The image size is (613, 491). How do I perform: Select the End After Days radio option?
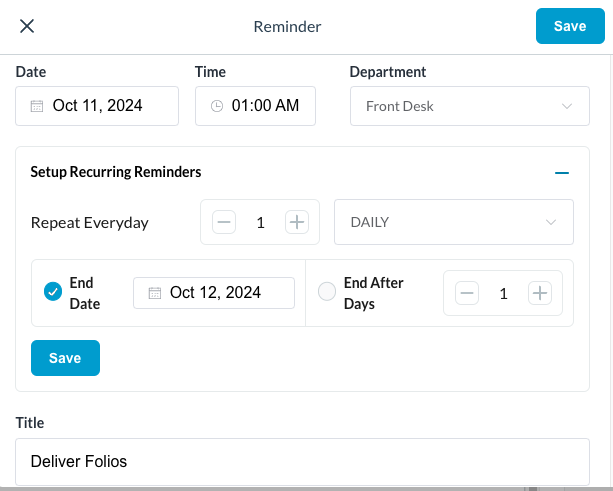click(x=326, y=292)
